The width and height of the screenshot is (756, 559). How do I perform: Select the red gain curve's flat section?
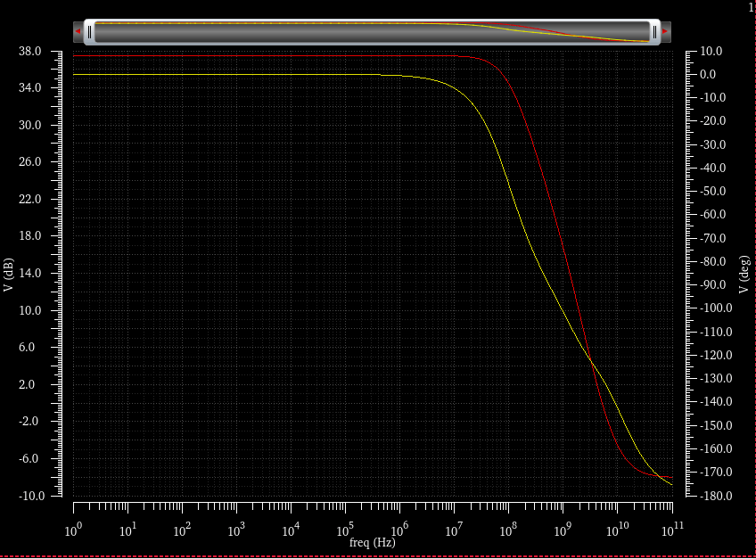coord(267,56)
